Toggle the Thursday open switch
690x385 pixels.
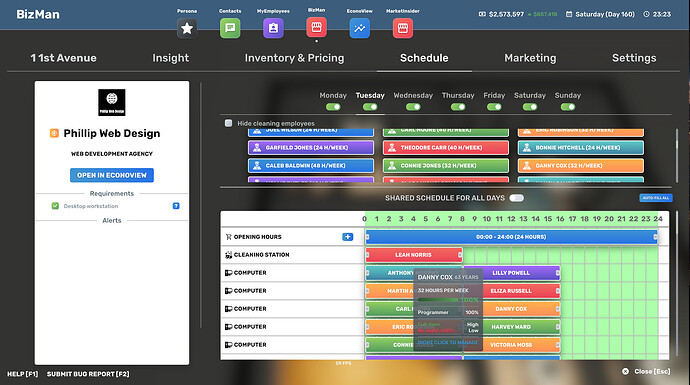pos(458,107)
